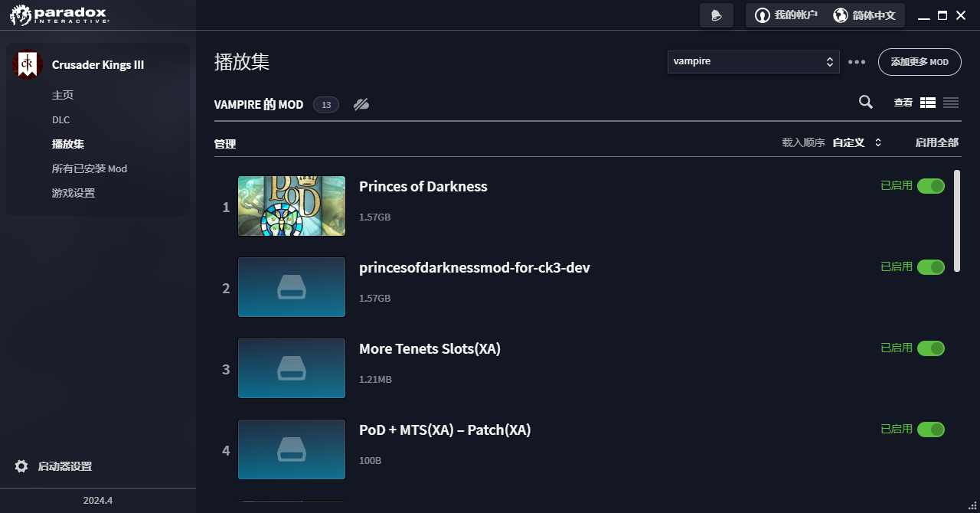Click the princesofdarknessmod-for-ck3-dev title

[x=475, y=267]
